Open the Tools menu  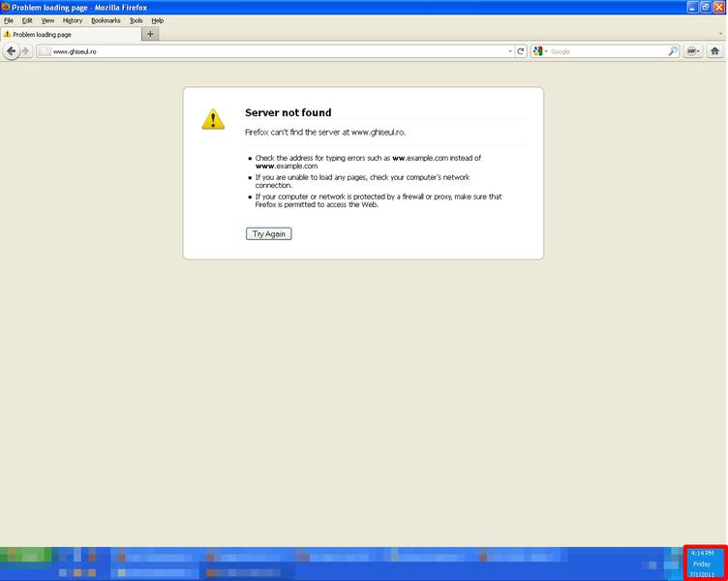(x=136, y=20)
